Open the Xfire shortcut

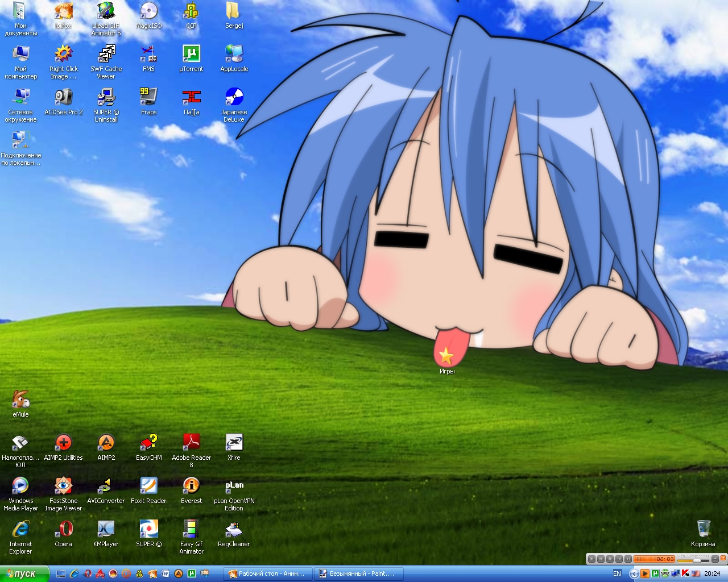(x=234, y=447)
